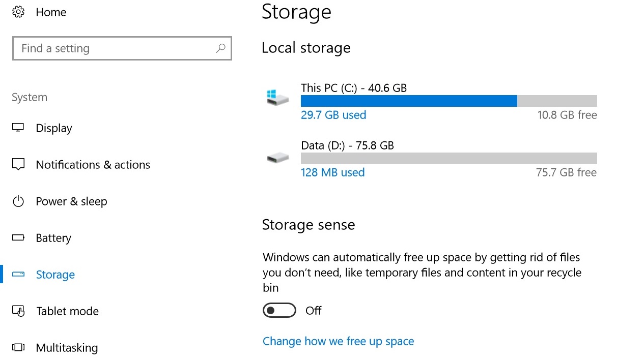Click the C: drive usage bar

point(449,101)
